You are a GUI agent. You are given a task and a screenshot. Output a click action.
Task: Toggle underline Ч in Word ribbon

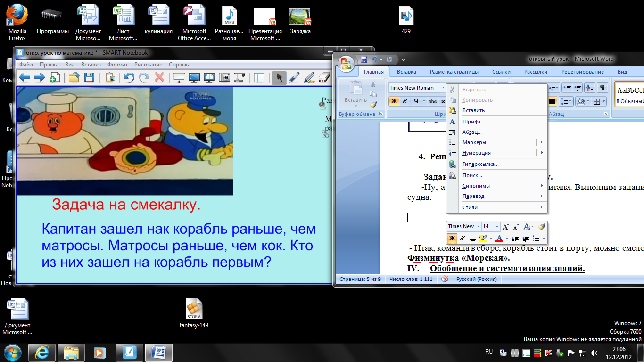point(416,101)
